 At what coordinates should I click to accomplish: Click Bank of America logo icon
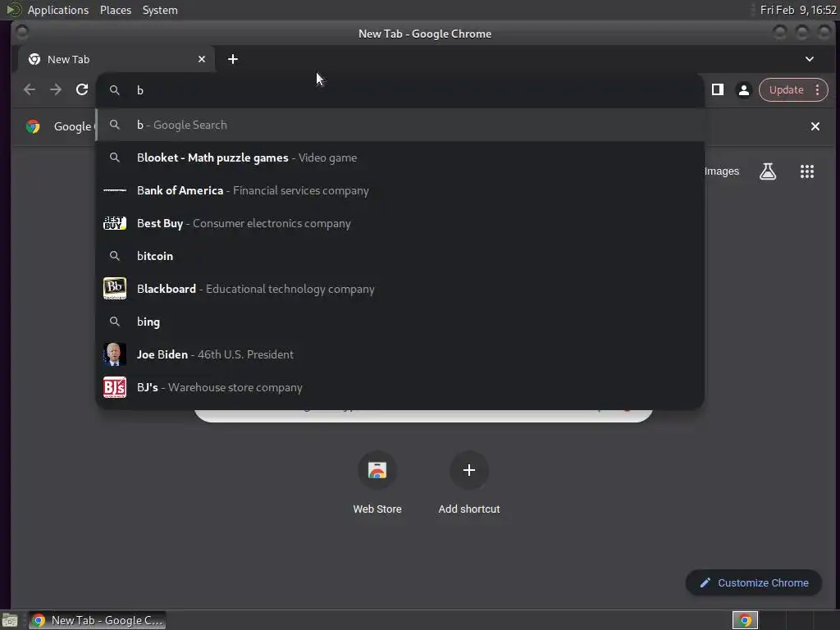pyautogui.click(x=115, y=190)
